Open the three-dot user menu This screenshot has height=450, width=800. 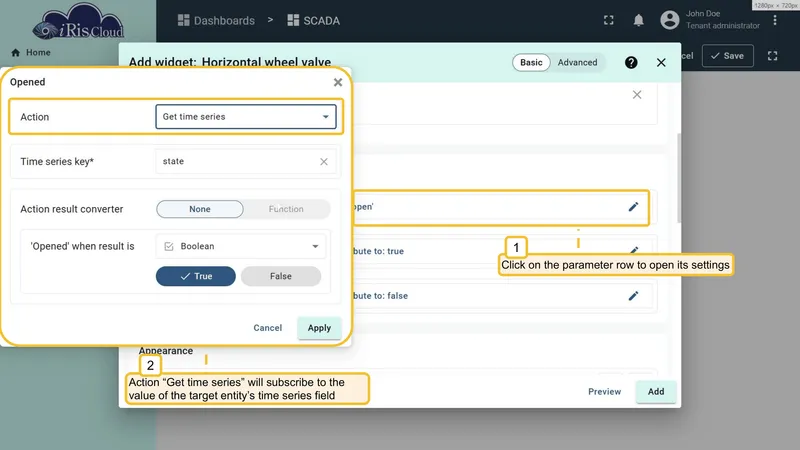[774, 20]
